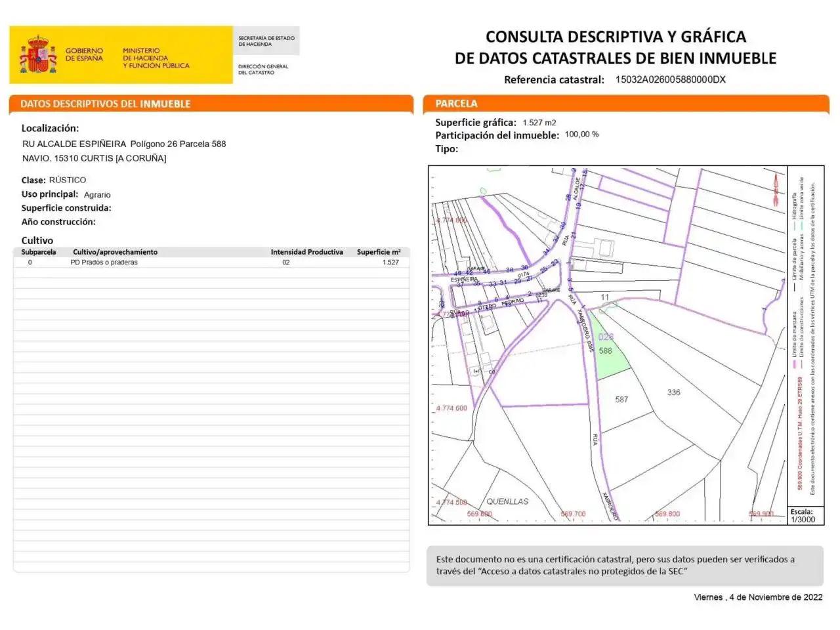Click "MINISTERIO DE HACIENDA Y FUNCIÓN PÚBLICA"
The height and width of the screenshot is (630, 840).
(156, 58)
